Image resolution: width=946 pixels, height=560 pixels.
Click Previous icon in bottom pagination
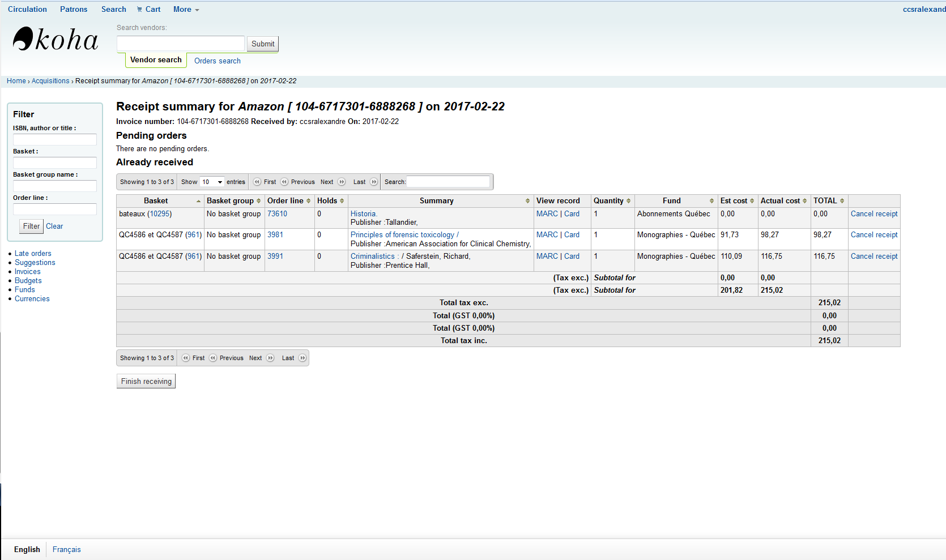(x=213, y=358)
